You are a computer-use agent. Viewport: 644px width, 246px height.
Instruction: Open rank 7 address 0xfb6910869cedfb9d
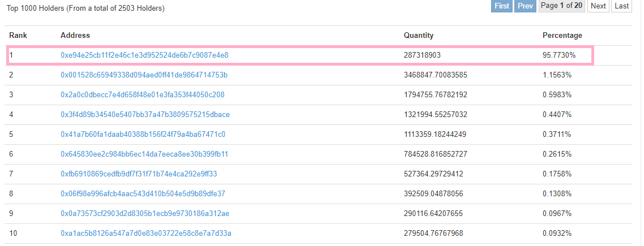pyautogui.click(x=139, y=174)
